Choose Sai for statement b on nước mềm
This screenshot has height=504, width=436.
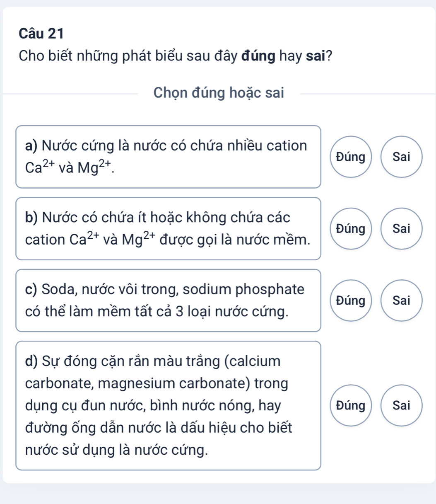click(401, 228)
